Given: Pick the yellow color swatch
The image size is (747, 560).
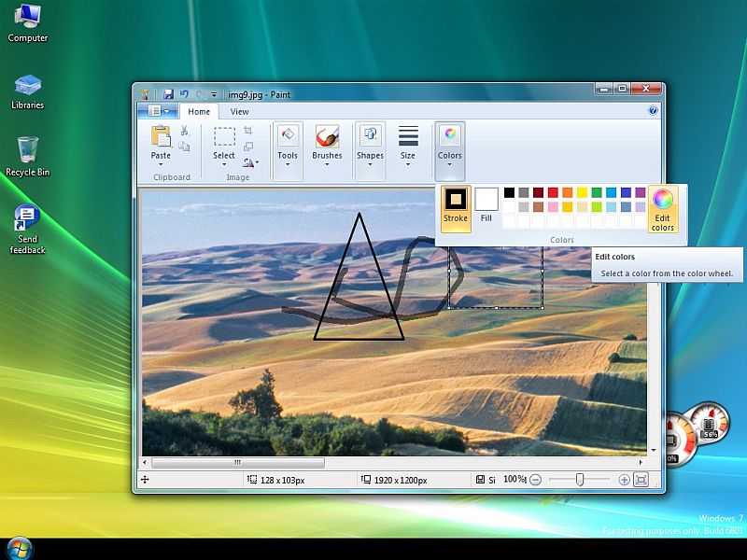Looking at the screenshot, I should point(582,192).
